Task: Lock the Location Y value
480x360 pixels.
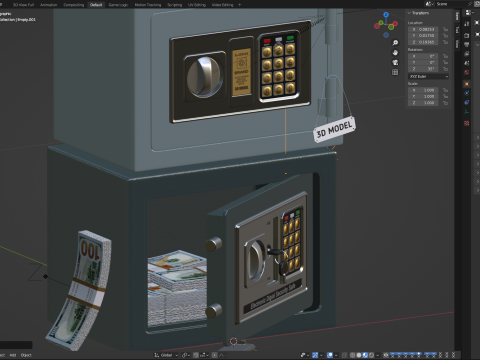Action: [x=445, y=36]
